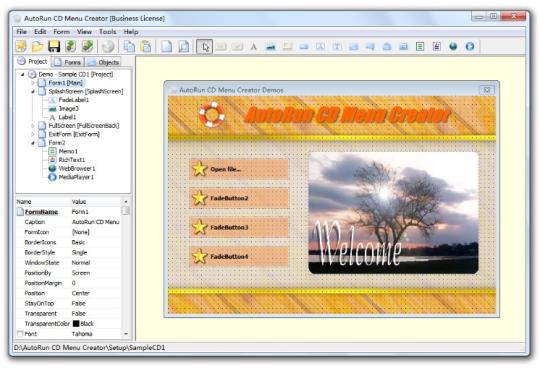The height and width of the screenshot is (368, 540).
Task: Click the Copy icon in toolbar
Action: click(129, 46)
